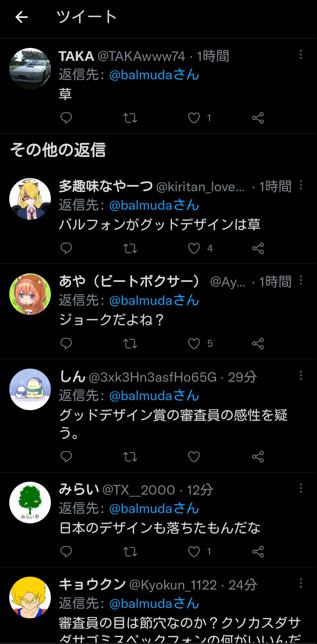
Task: Open @balmuda mention in しん's reply
Action: [154, 396]
